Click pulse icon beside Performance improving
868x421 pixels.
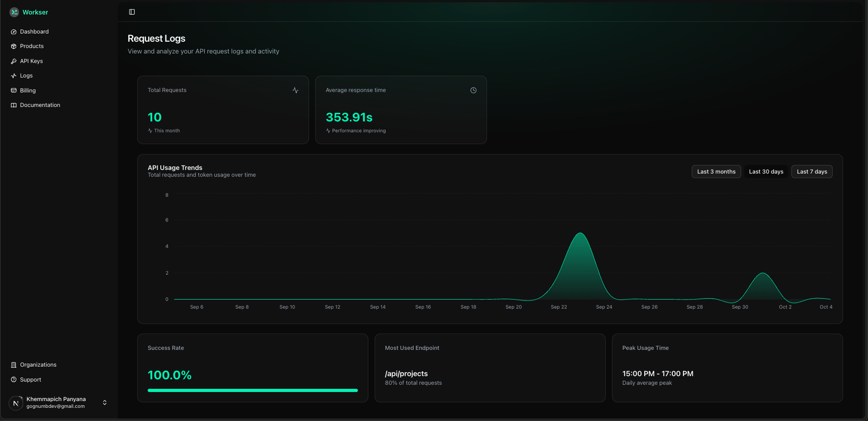[x=328, y=131]
